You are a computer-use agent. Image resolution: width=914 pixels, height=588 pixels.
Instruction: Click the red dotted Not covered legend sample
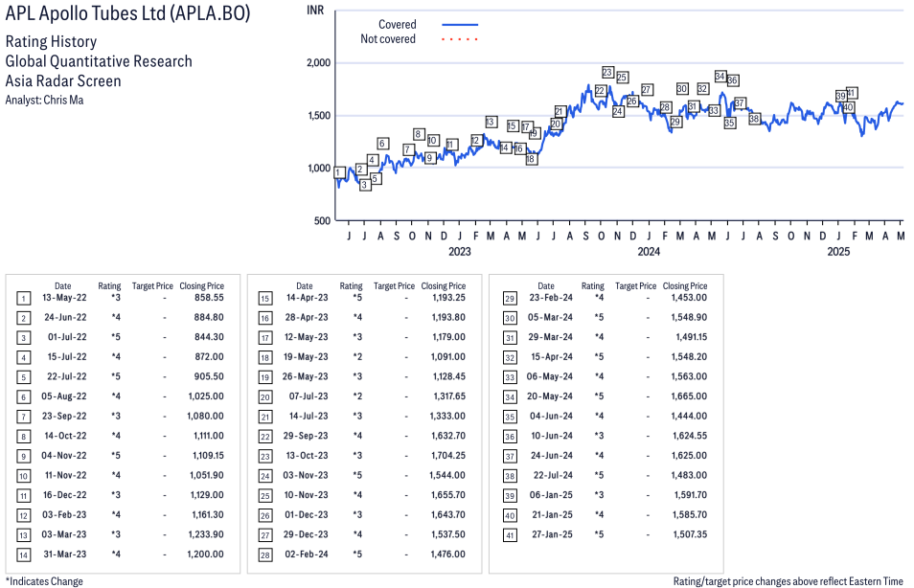(460, 39)
